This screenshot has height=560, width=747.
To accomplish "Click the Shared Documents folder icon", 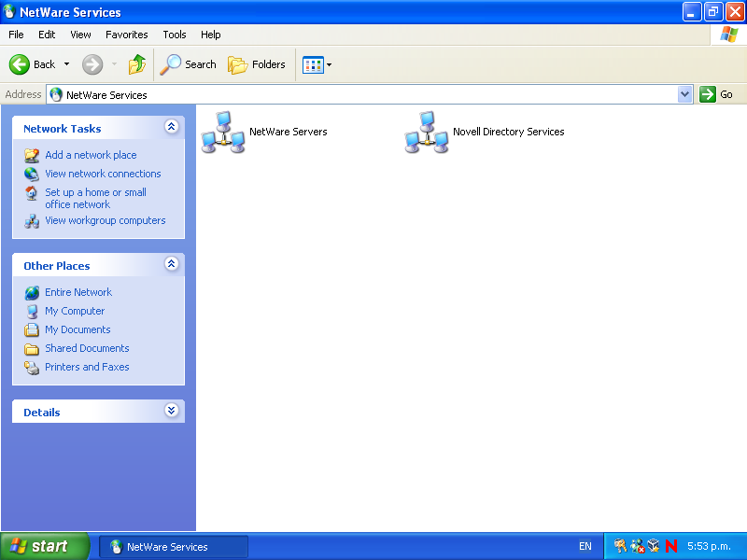I will click(32, 348).
